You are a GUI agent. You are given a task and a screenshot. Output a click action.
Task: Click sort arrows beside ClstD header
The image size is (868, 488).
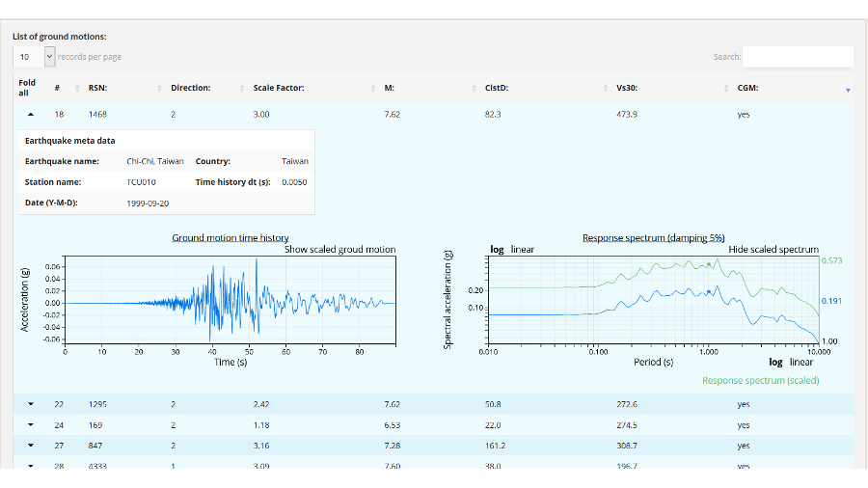point(607,88)
